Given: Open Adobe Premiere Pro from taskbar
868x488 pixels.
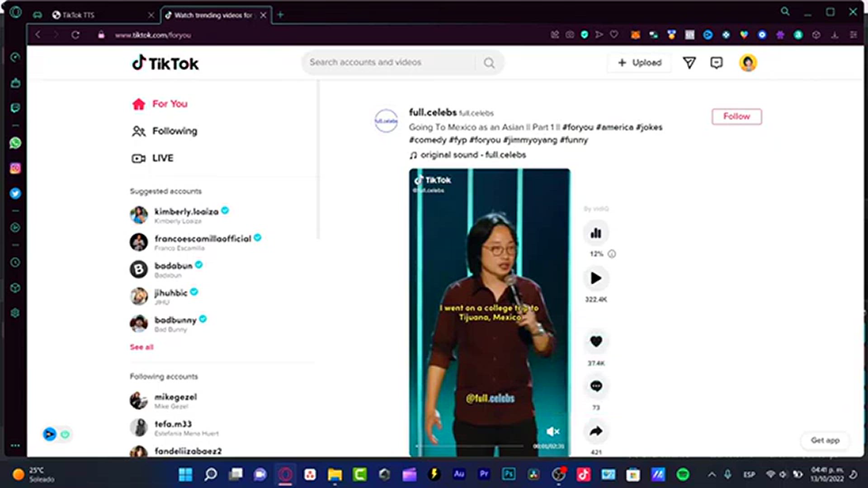Looking at the screenshot, I should coord(484,474).
